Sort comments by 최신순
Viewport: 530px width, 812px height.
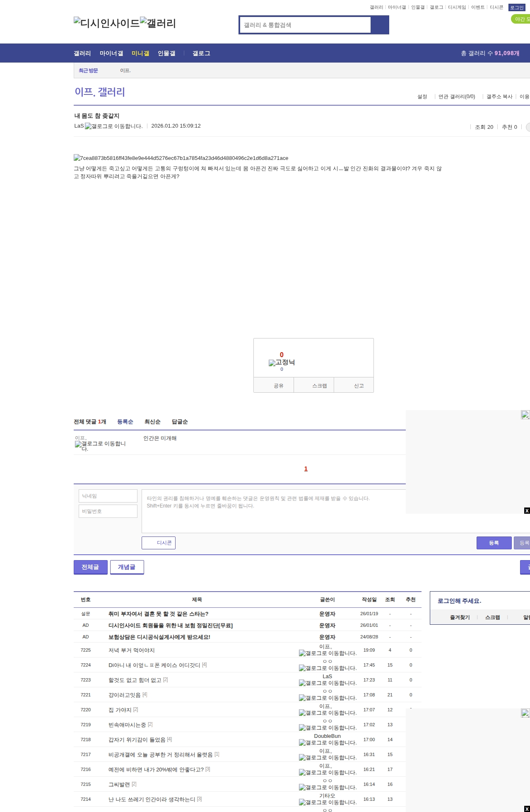[152, 422]
